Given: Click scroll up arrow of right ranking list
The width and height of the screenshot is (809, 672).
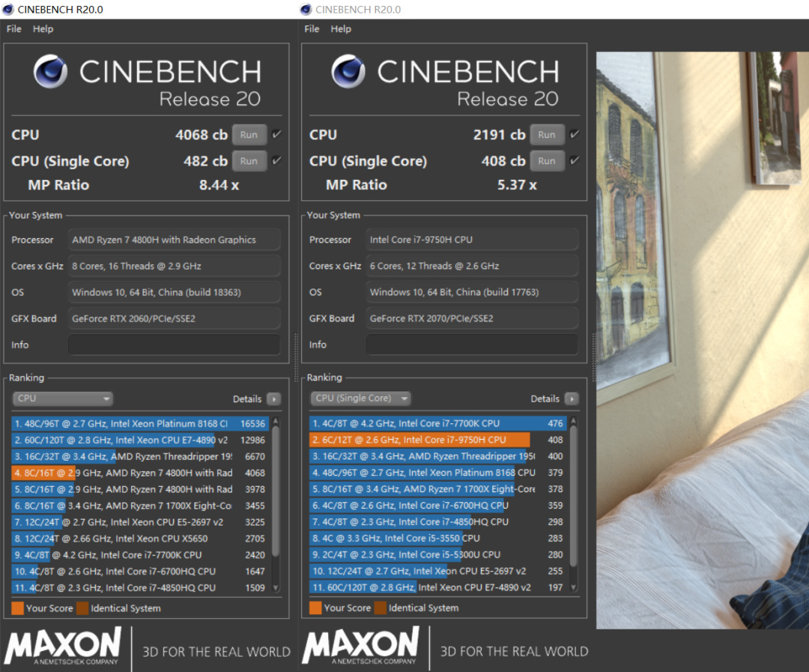Looking at the screenshot, I should 573,422.
